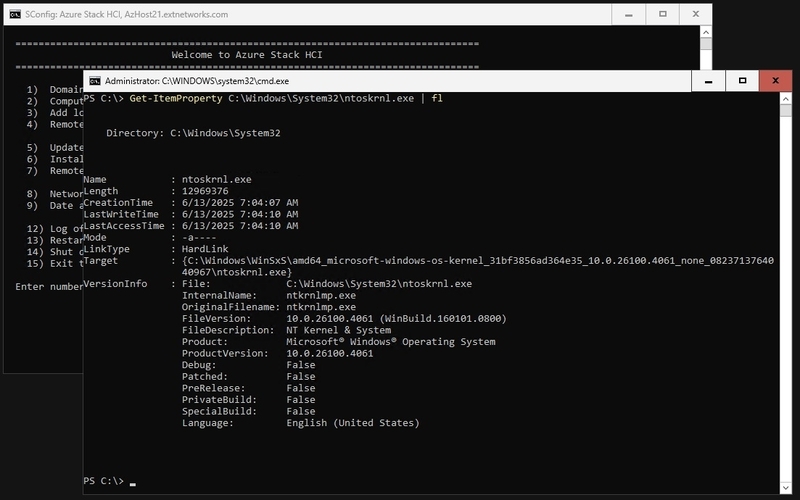Click the VersionInfo label
The image size is (800, 500).
coord(115,284)
